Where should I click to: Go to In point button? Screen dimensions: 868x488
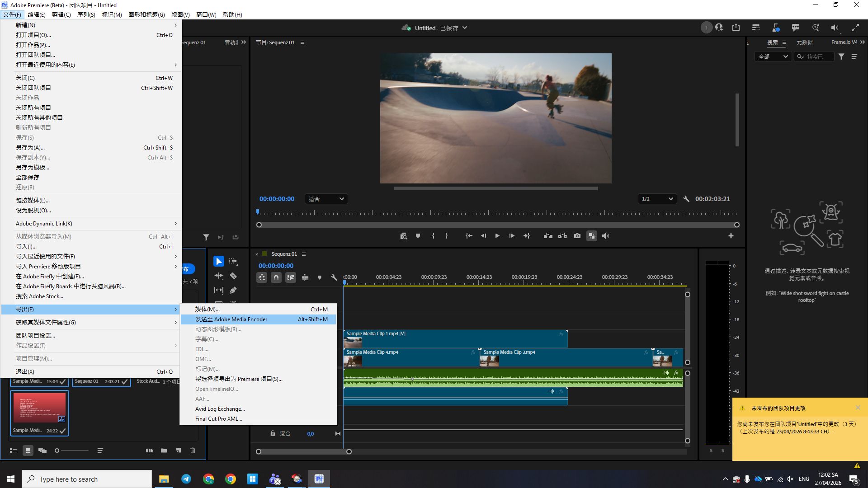pos(469,236)
